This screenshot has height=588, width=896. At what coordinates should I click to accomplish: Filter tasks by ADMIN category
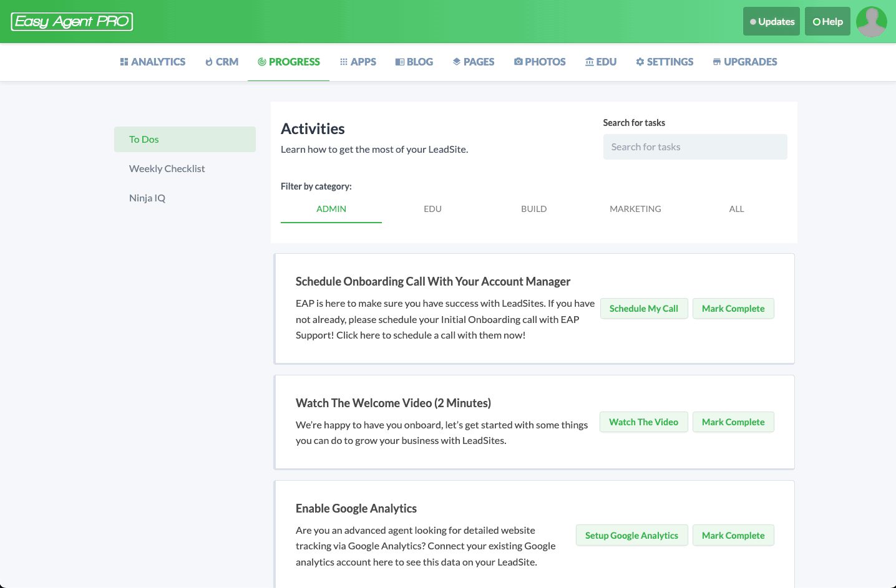point(331,209)
